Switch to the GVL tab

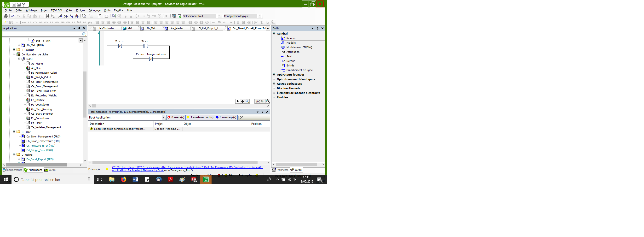pos(130,28)
